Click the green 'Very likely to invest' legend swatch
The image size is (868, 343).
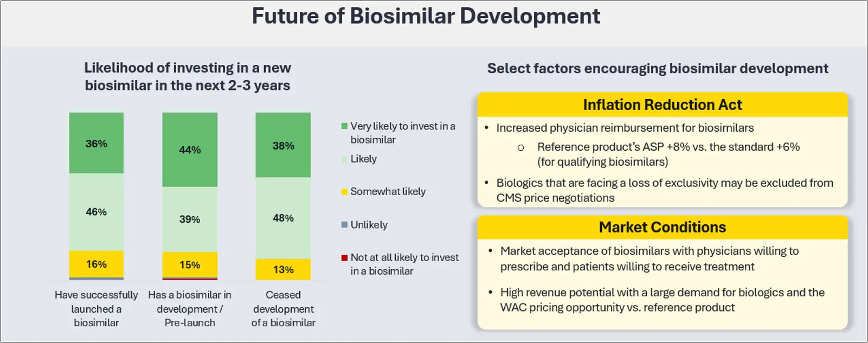pos(344,126)
